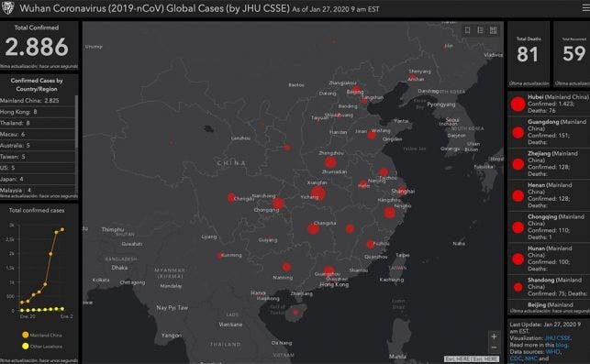
Task: Click the red marker near Jinan
Action: click(372, 136)
